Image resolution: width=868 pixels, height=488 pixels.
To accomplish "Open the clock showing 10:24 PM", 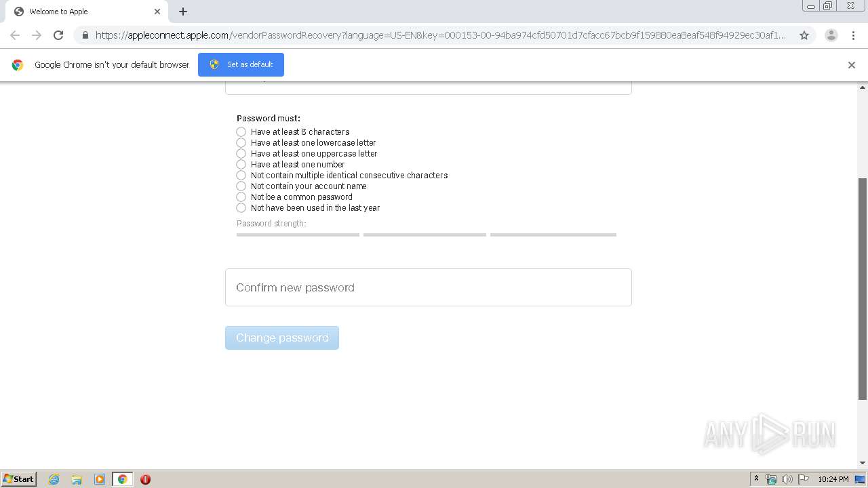I will pos(833,479).
